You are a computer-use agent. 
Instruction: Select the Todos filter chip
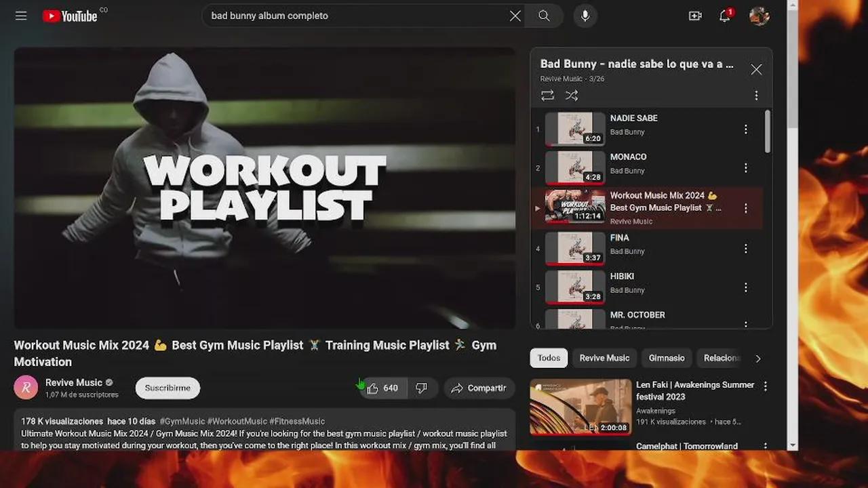pyautogui.click(x=549, y=358)
